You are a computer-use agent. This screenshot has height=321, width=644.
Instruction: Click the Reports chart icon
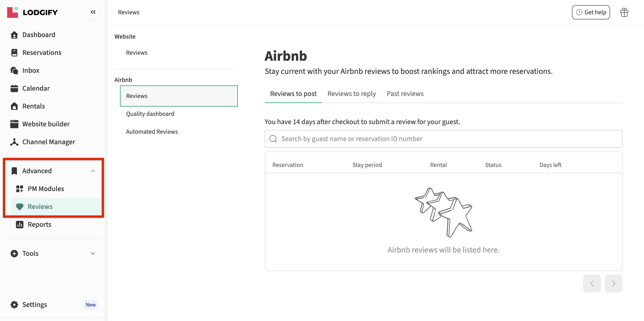tap(19, 224)
